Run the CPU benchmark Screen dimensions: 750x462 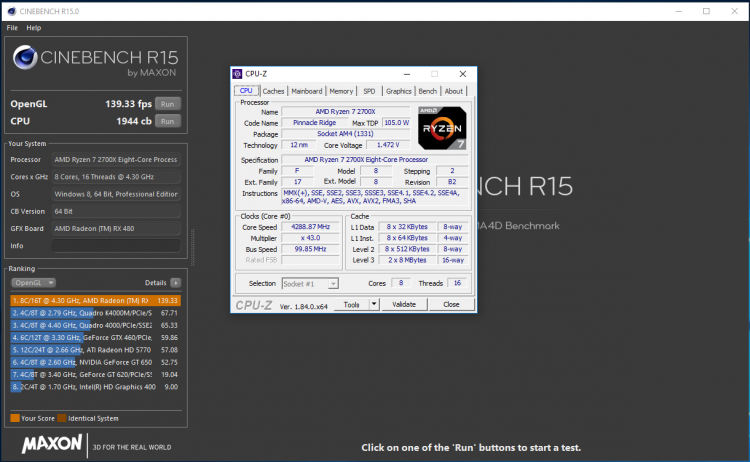(x=167, y=121)
